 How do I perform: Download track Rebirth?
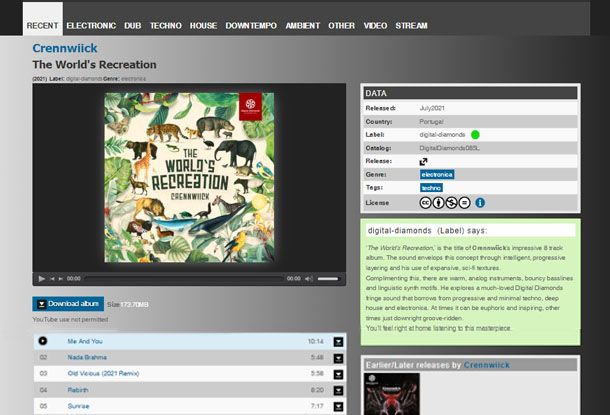338,390
